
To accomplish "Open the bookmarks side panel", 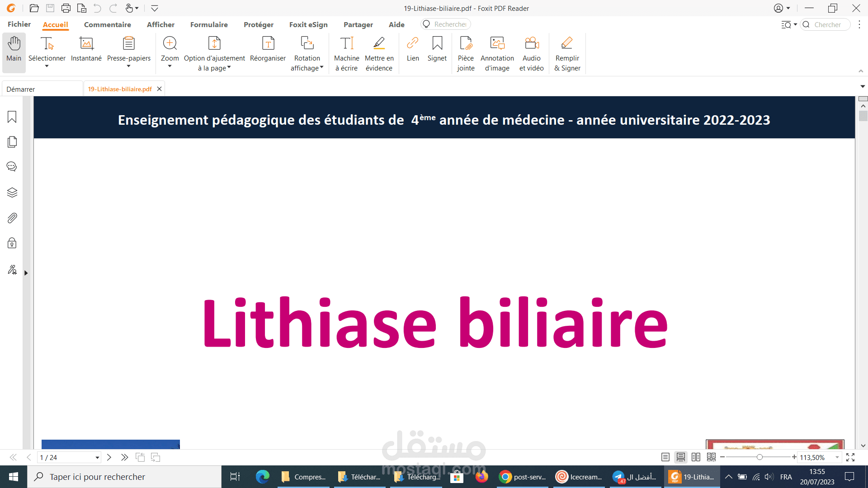I will click(x=12, y=117).
